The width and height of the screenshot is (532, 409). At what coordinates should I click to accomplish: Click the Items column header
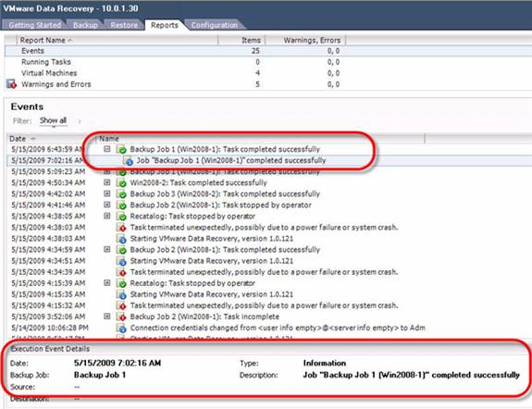pyautogui.click(x=241, y=40)
